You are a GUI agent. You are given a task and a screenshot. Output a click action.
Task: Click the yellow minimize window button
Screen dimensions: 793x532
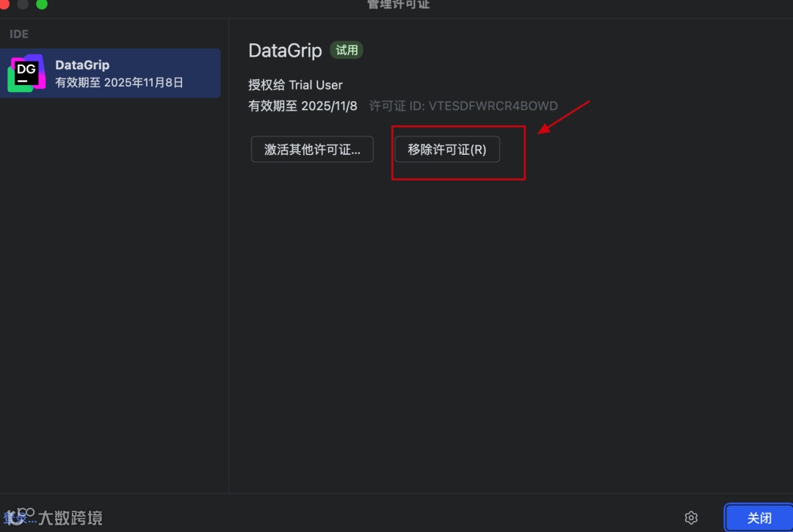coord(23,4)
